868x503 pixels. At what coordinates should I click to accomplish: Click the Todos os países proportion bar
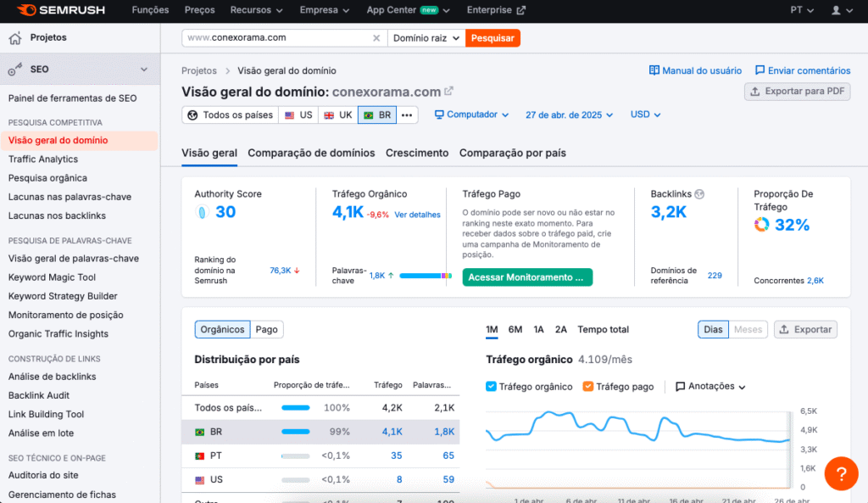[296, 408]
